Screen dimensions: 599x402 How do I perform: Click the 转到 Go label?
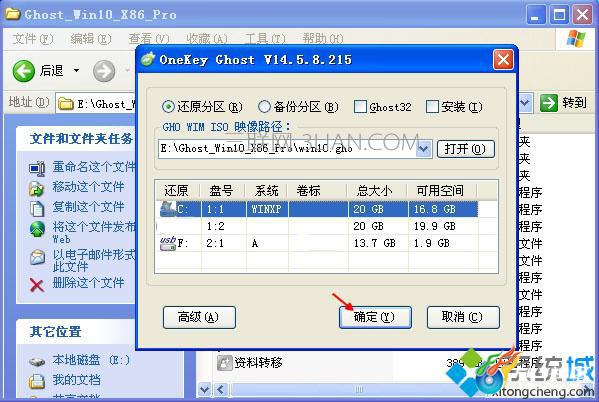pos(574,103)
